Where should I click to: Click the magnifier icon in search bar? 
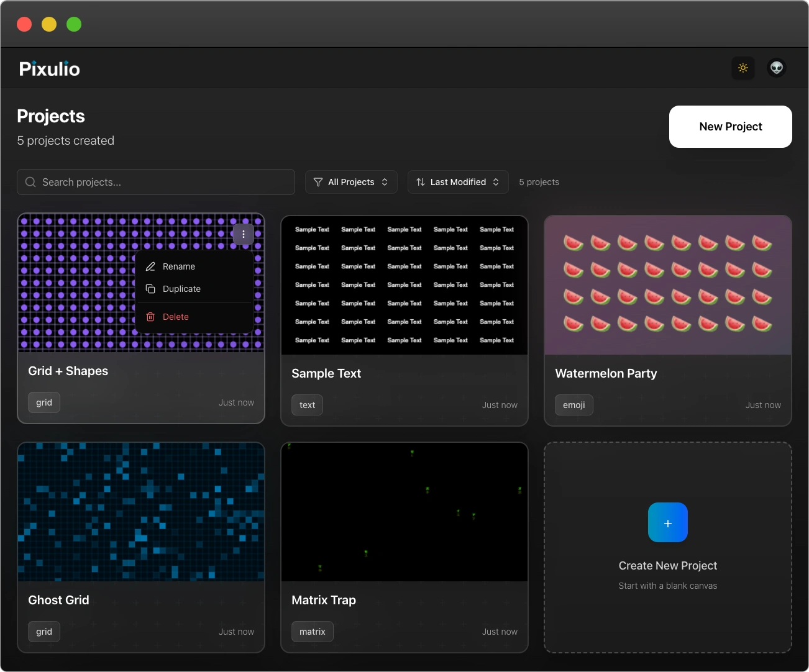[30, 182]
